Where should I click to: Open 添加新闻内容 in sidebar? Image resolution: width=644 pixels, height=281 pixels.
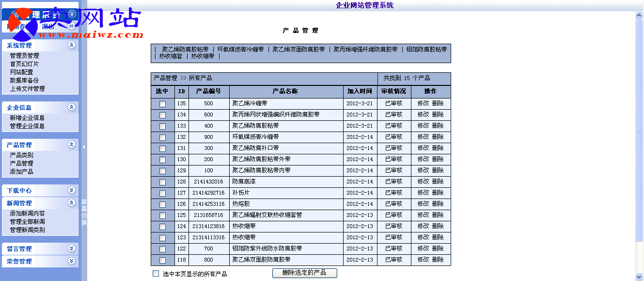[27, 214]
